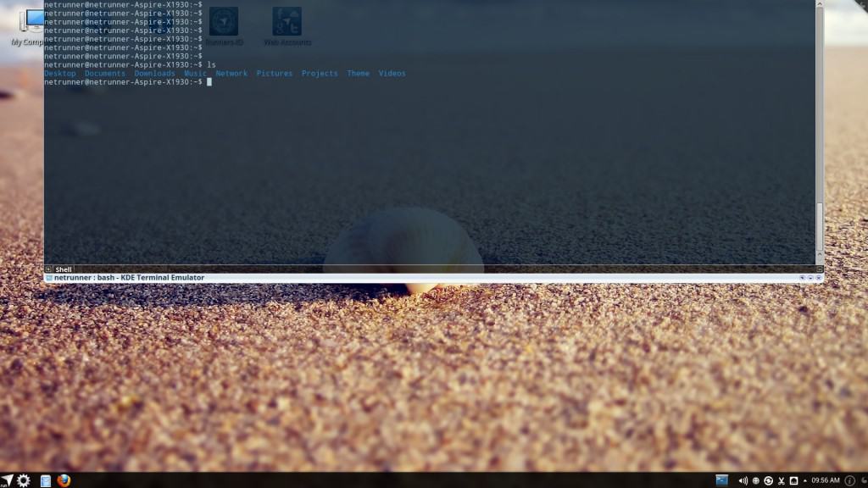Click the terminal vertical scrollbar handle
Screen dimensions: 868x488
[x=820, y=227]
